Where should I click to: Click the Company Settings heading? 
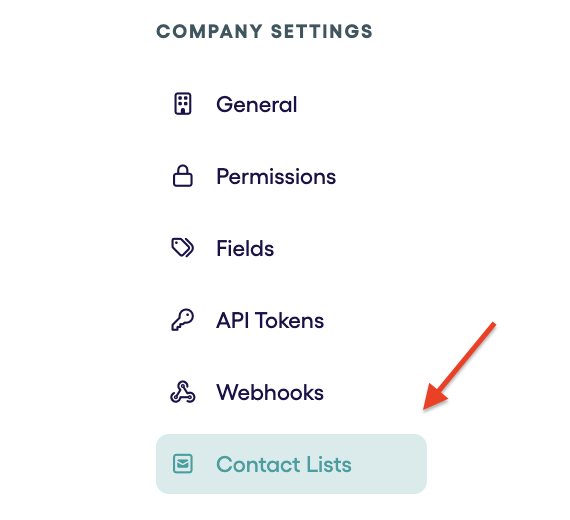point(265,31)
